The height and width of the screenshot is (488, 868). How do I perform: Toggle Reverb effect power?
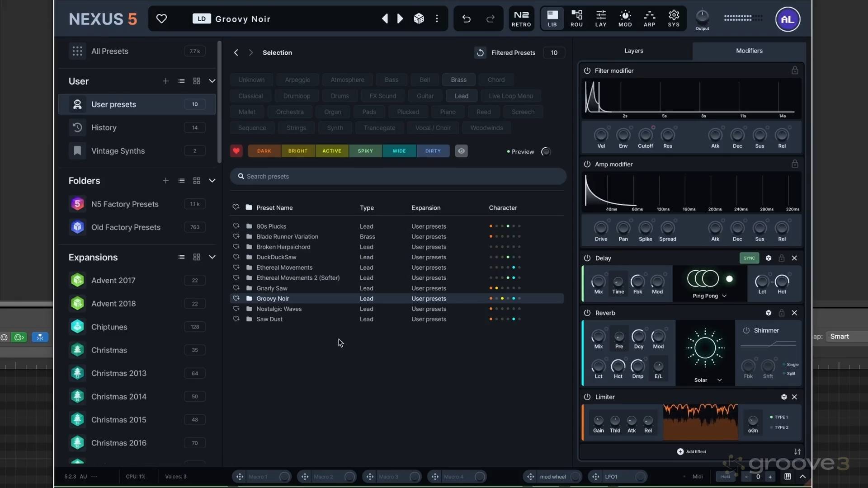(x=587, y=313)
